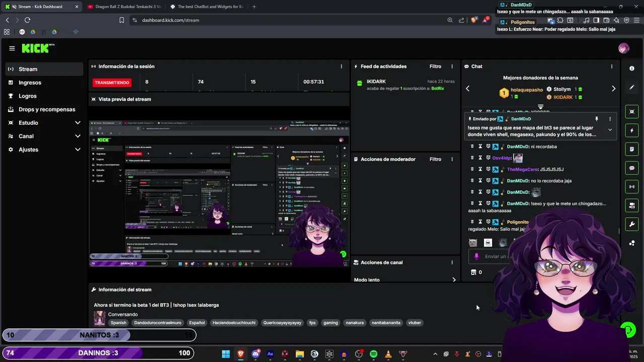
Task: Expand the pinned message chevron
Action: point(610,130)
